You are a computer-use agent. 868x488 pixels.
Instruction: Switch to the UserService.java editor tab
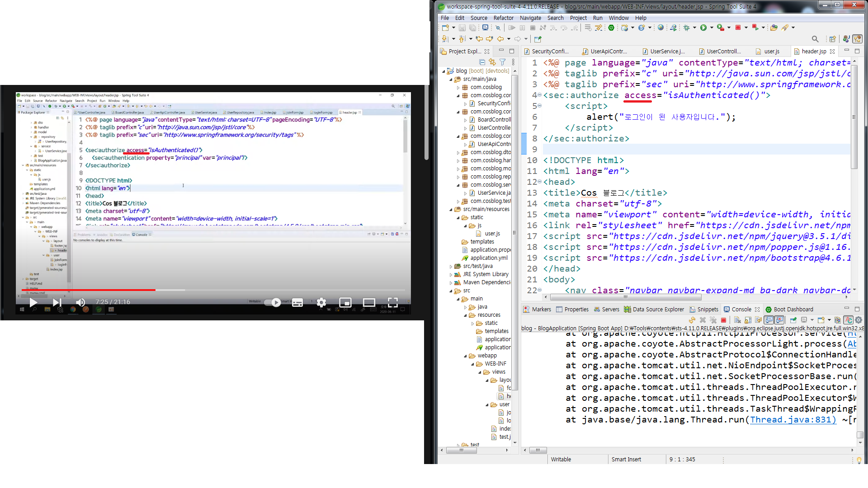click(x=667, y=52)
